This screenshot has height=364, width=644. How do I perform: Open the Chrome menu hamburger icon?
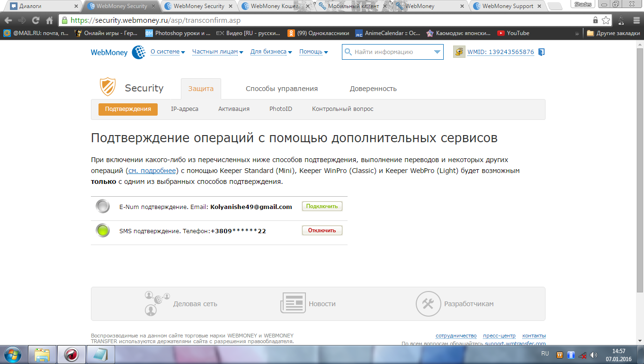(636, 20)
